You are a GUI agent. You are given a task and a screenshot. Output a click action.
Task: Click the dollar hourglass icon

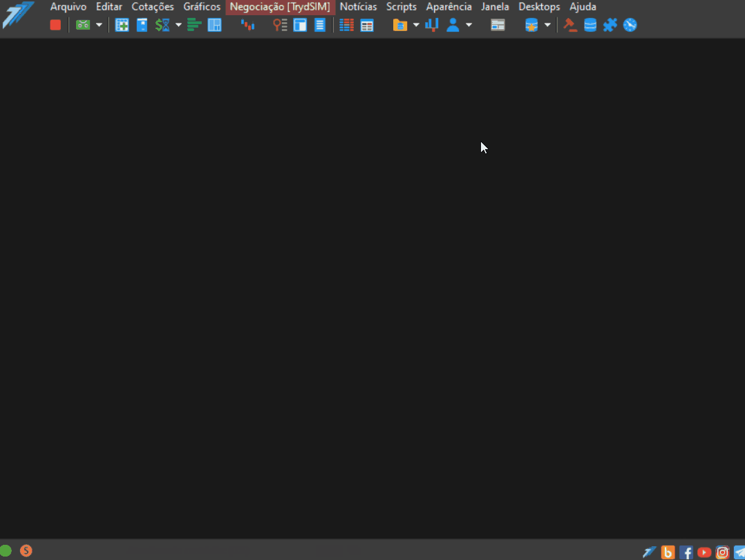162,25
